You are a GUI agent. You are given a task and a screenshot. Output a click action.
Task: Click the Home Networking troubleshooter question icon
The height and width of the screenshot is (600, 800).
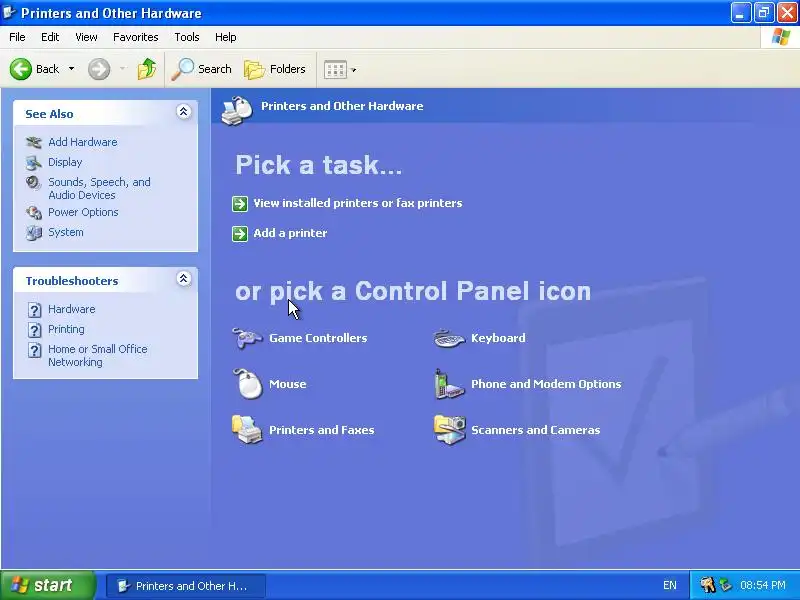[x=34, y=350]
